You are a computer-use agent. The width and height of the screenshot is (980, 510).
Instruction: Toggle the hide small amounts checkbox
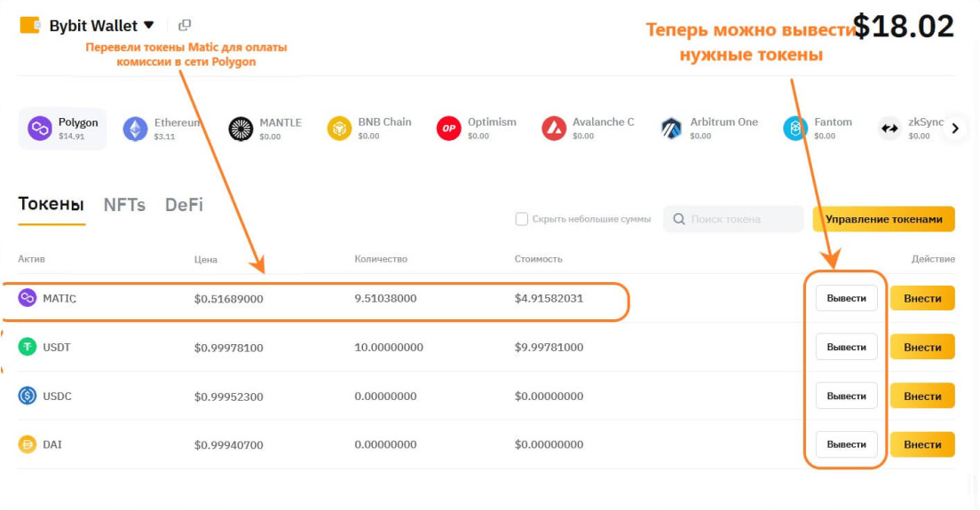click(x=522, y=219)
